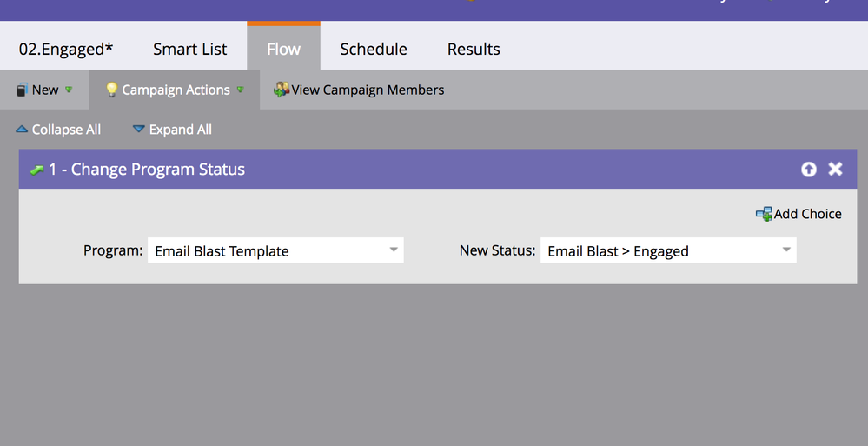Click the people icon for View Campaign Members
The image size is (868, 446).
(282, 90)
